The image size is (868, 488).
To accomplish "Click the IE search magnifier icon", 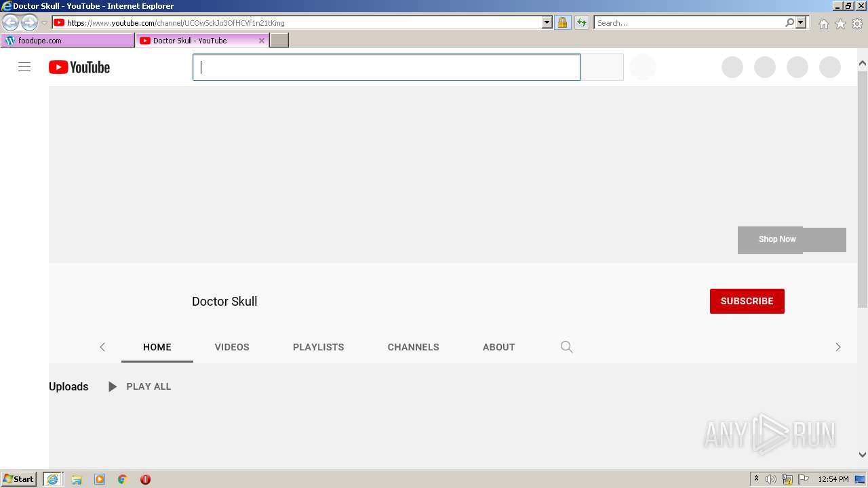I will [789, 22].
